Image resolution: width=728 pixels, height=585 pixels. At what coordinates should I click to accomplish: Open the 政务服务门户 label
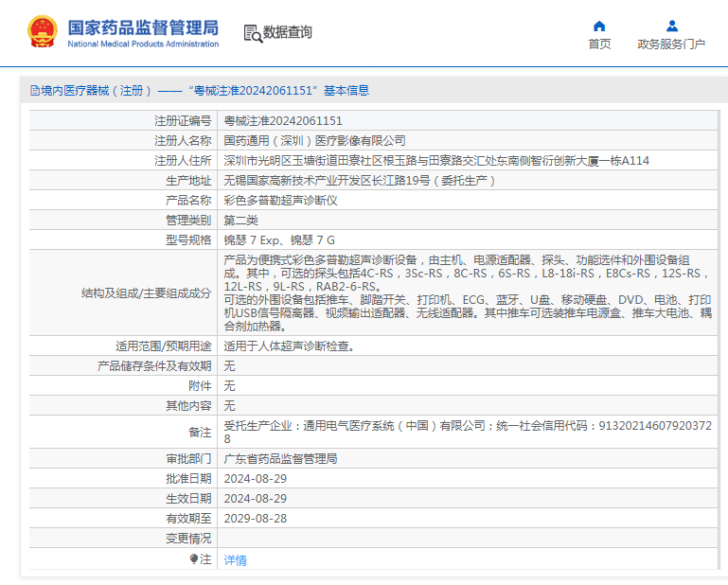click(671, 44)
